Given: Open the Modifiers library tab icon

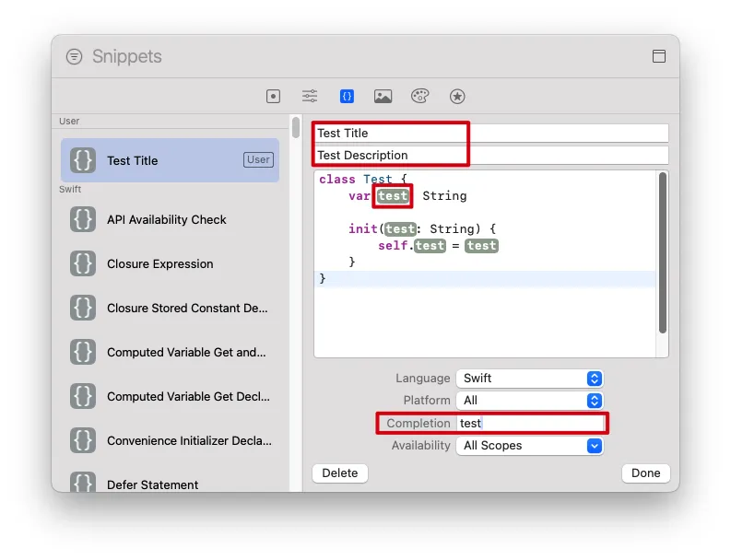Looking at the screenshot, I should 310,96.
